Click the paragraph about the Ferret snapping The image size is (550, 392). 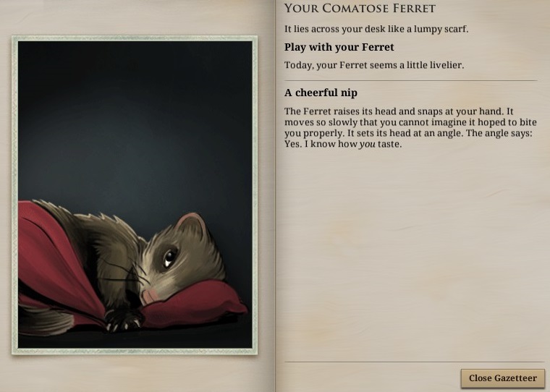pos(410,127)
